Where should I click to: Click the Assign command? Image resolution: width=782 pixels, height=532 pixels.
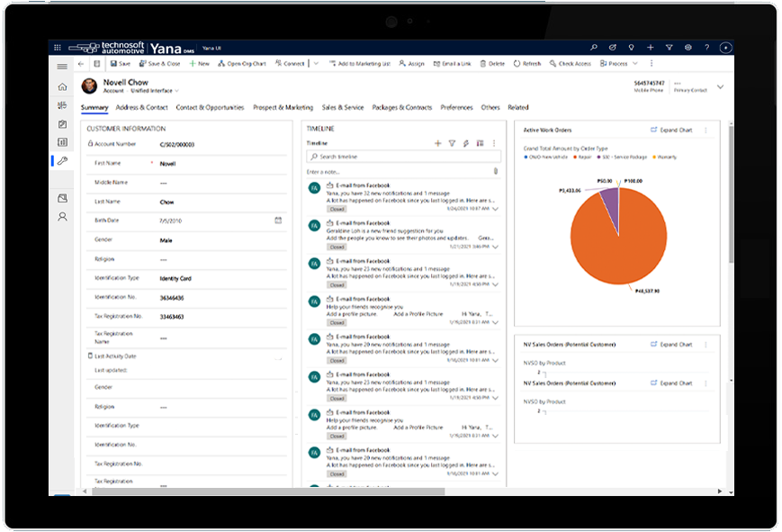click(x=412, y=64)
